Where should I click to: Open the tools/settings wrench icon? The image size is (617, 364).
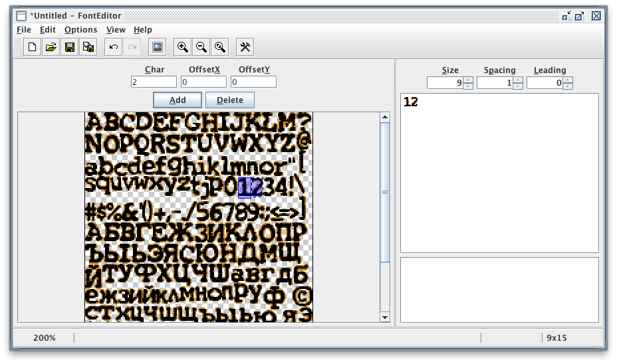pyautogui.click(x=245, y=47)
